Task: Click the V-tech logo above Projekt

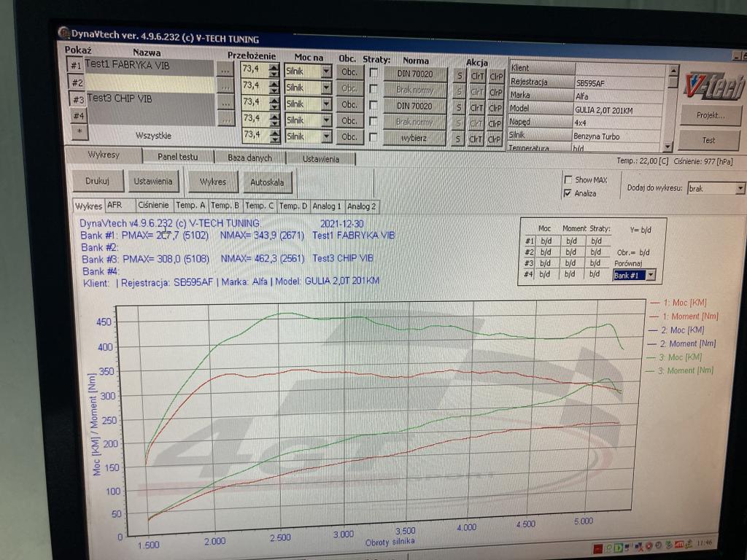Action: pyautogui.click(x=713, y=87)
